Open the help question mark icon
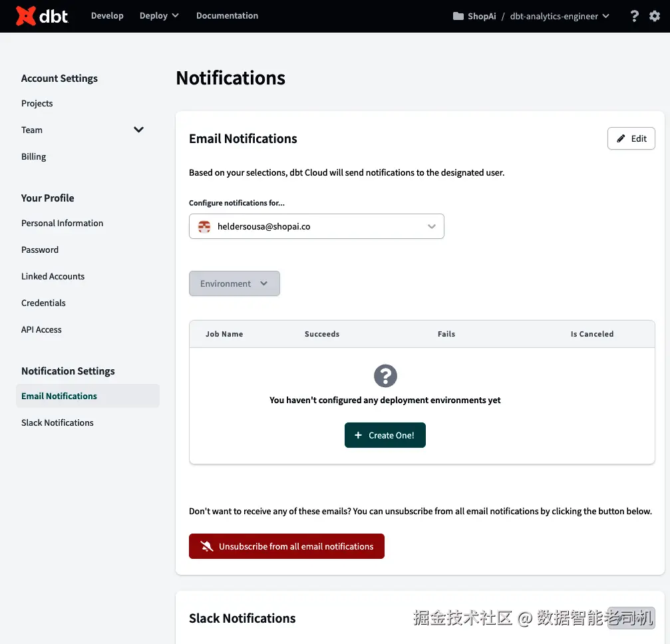Viewport: 670px width, 644px height. [635, 16]
